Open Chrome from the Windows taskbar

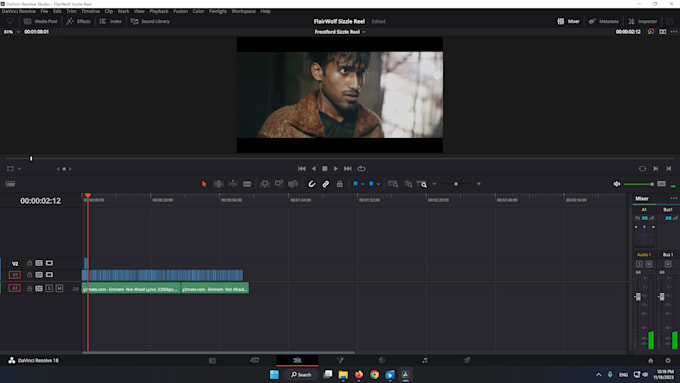(x=374, y=374)
